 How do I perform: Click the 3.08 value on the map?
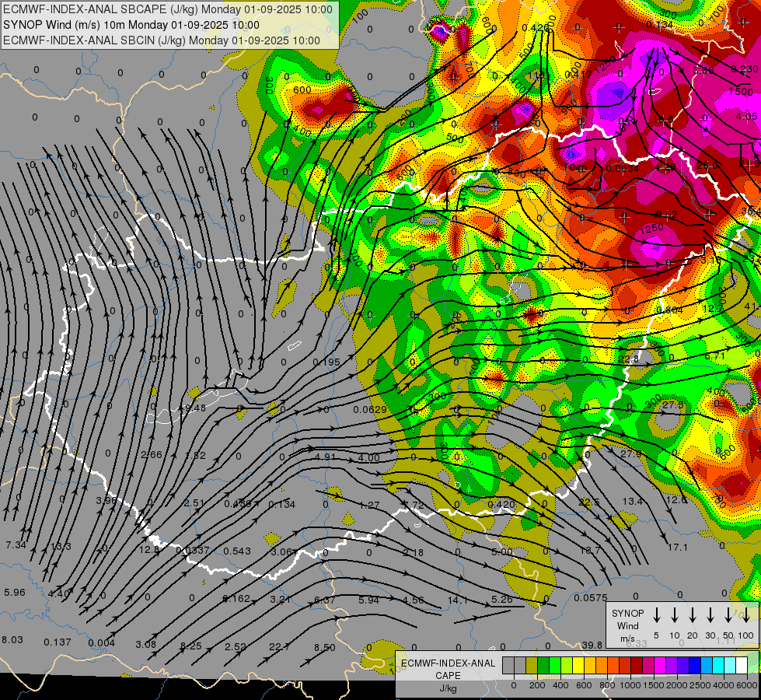145,645
